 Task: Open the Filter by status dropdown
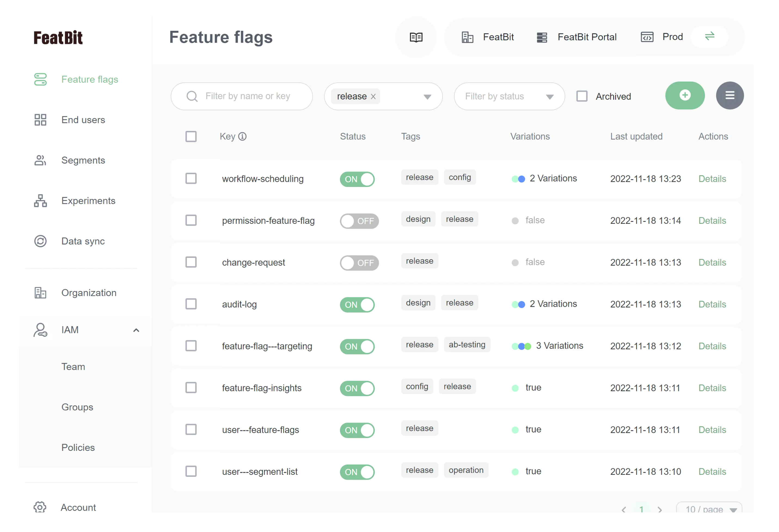coord(509,97)
